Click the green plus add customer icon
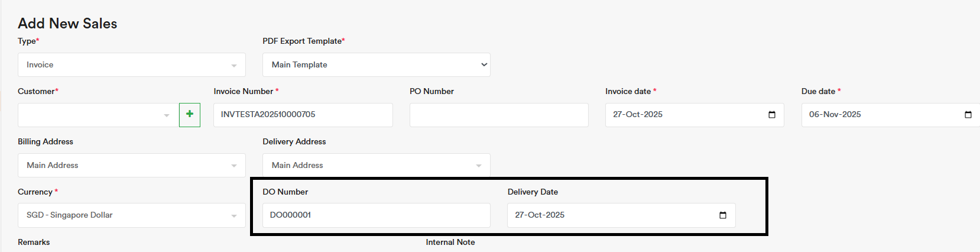980x252 pixels. coord(190,114)
